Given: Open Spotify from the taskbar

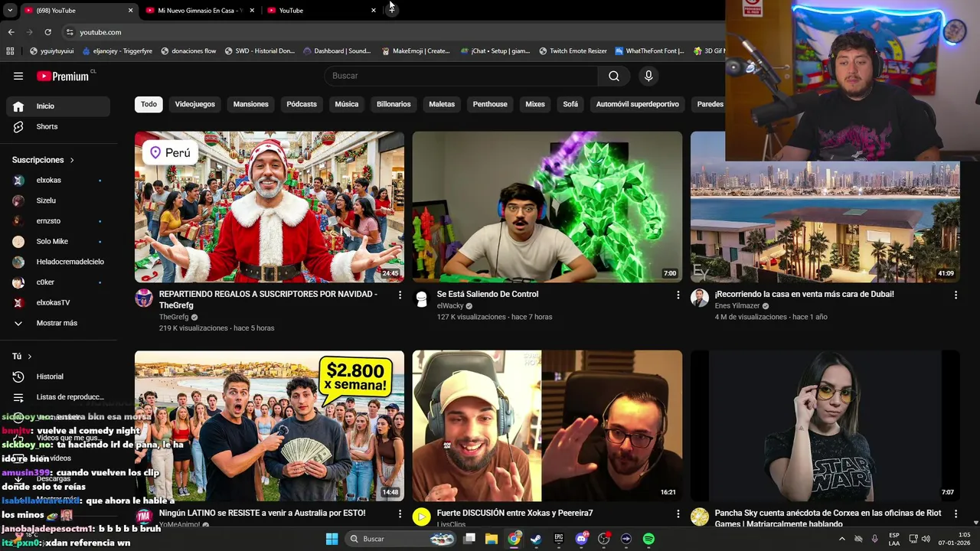Looking at the screenshot, I should pyautogui.click(x=648, y=539).
